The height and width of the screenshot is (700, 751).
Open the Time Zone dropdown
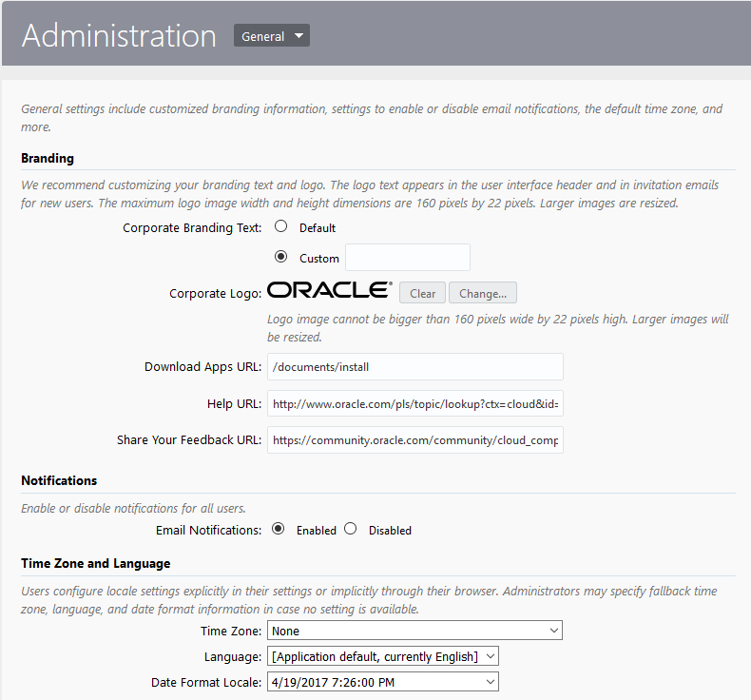[414, 631]
